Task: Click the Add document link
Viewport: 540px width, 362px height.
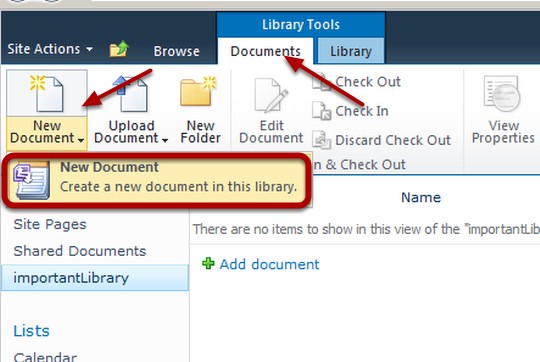Action: 269,265
